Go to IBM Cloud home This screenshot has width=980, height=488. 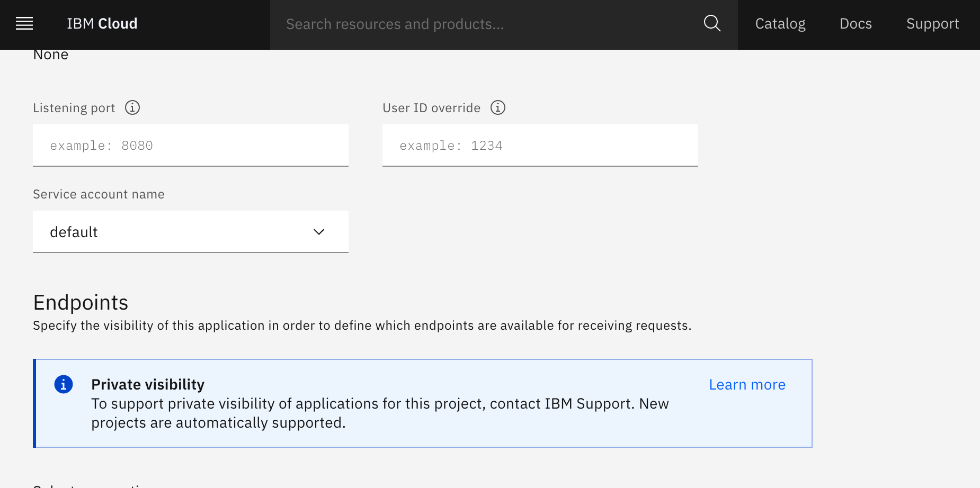(x=102, y=24)
